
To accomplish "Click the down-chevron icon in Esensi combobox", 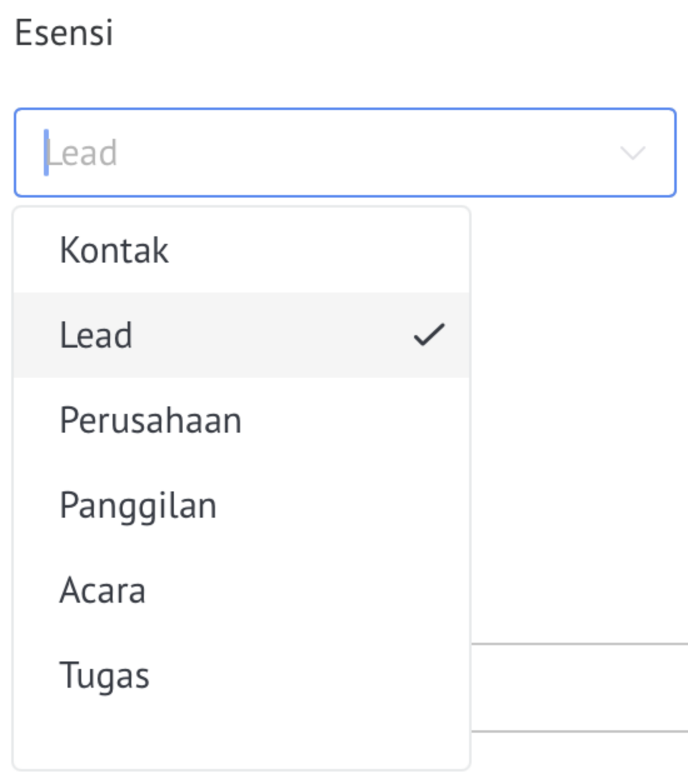I will tap(632, 153).
